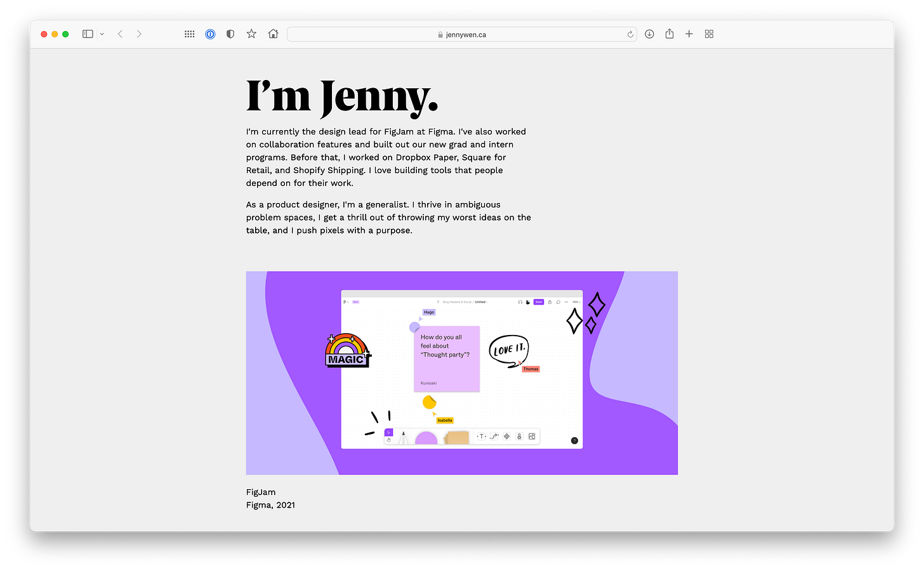Open a new tab with plus icon
Screen dimensions: 924x571
pos(689,34)
